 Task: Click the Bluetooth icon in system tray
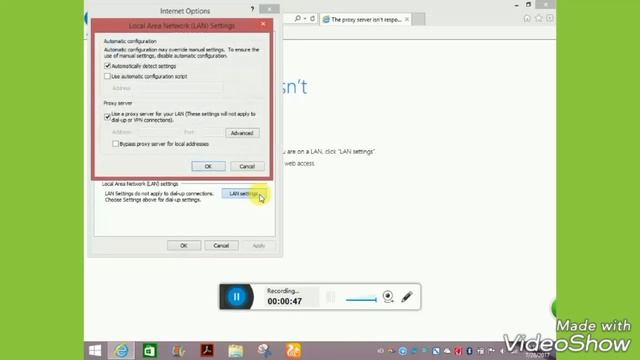[469, 351]
